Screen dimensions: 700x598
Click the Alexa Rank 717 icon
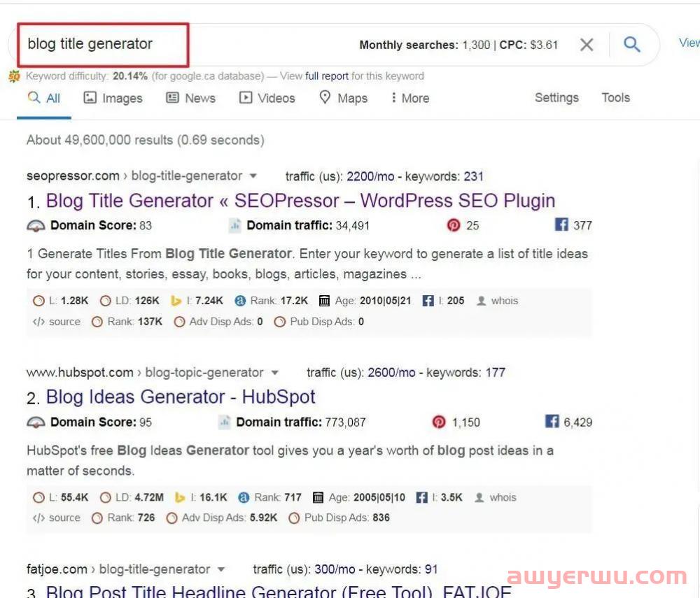244,498
